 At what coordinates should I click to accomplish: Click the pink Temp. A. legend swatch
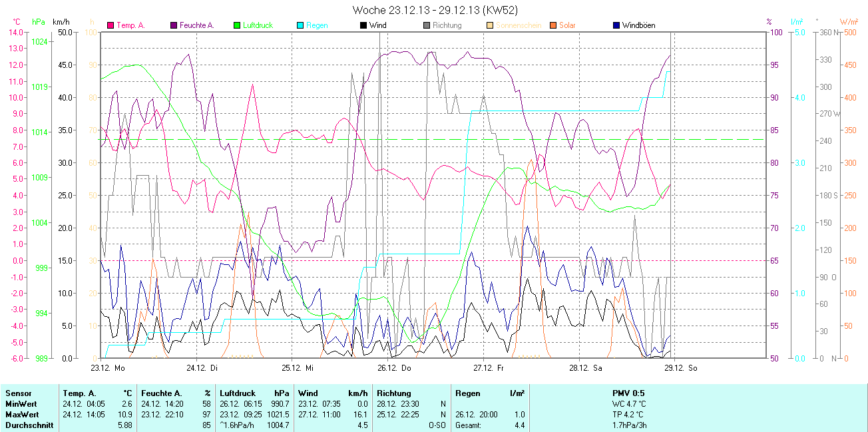point(110,25)
